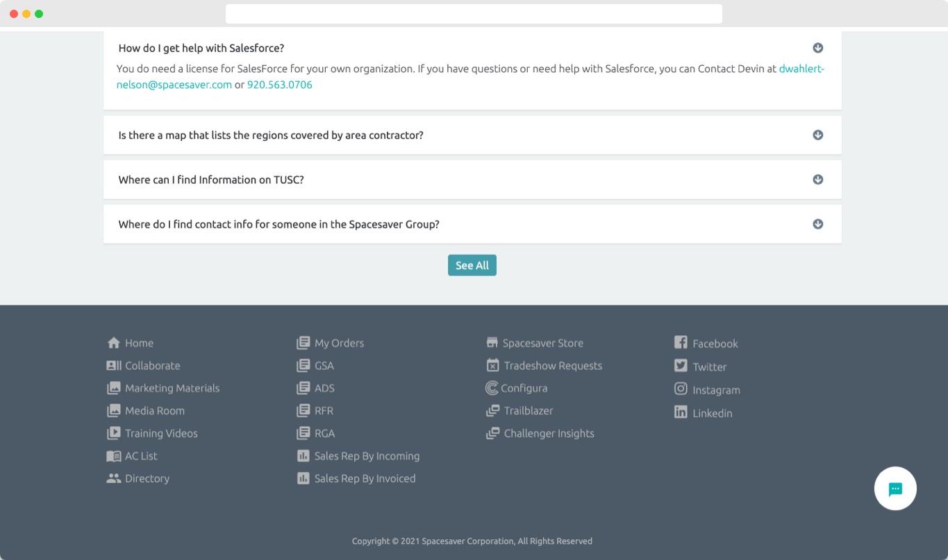948x560 pixels.
Task: Click the GSA document icon
Action: tap(303, 366)
